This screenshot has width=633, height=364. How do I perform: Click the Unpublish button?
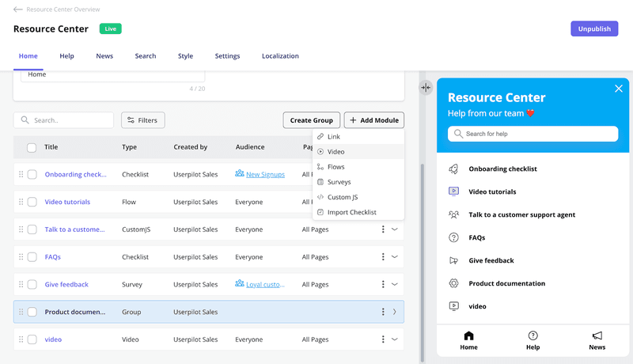[x=594, y=28]
